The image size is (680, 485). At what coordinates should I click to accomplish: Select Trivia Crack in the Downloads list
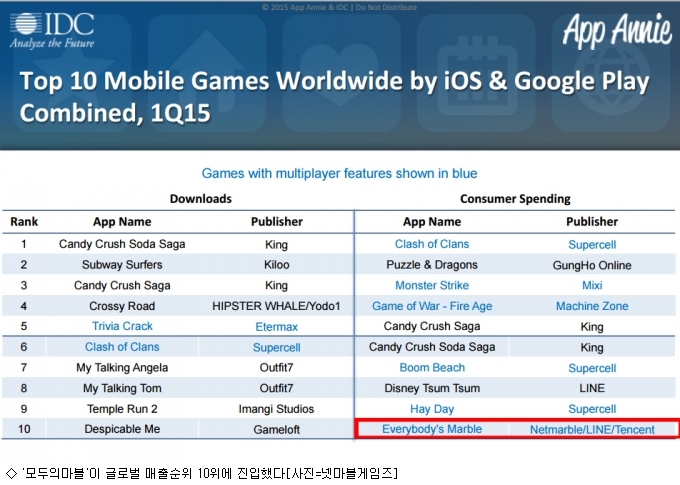coord(122,326)
